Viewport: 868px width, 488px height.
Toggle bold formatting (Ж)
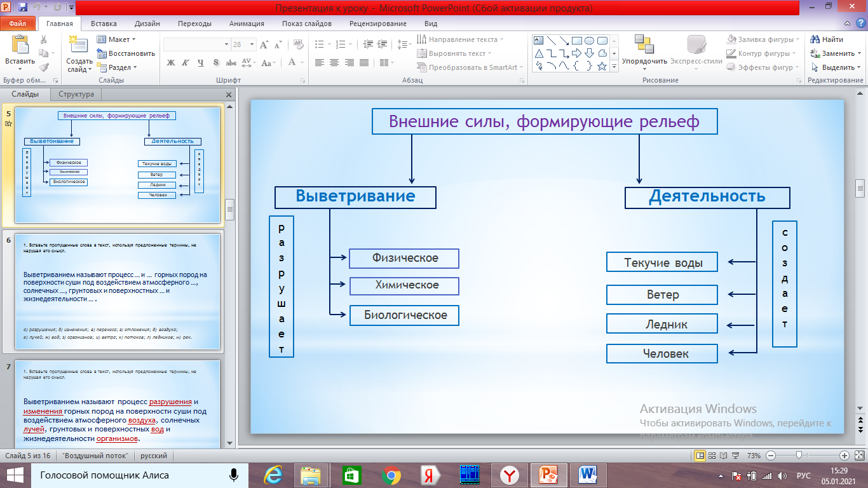(170, 62)
